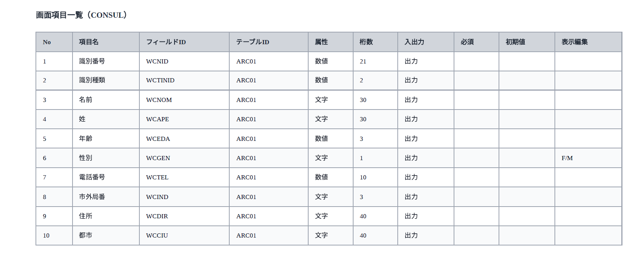
Task: Click the 入出力 column header
Action: 426,42
